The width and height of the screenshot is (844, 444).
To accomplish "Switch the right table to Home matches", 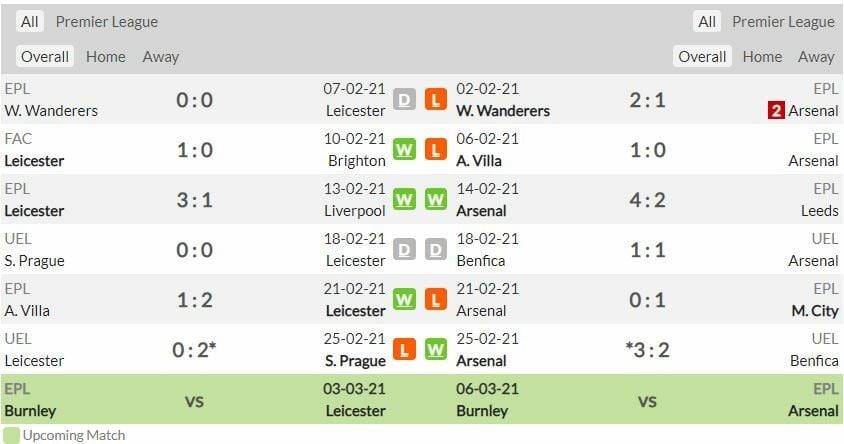I will click(x=762, y=57).
